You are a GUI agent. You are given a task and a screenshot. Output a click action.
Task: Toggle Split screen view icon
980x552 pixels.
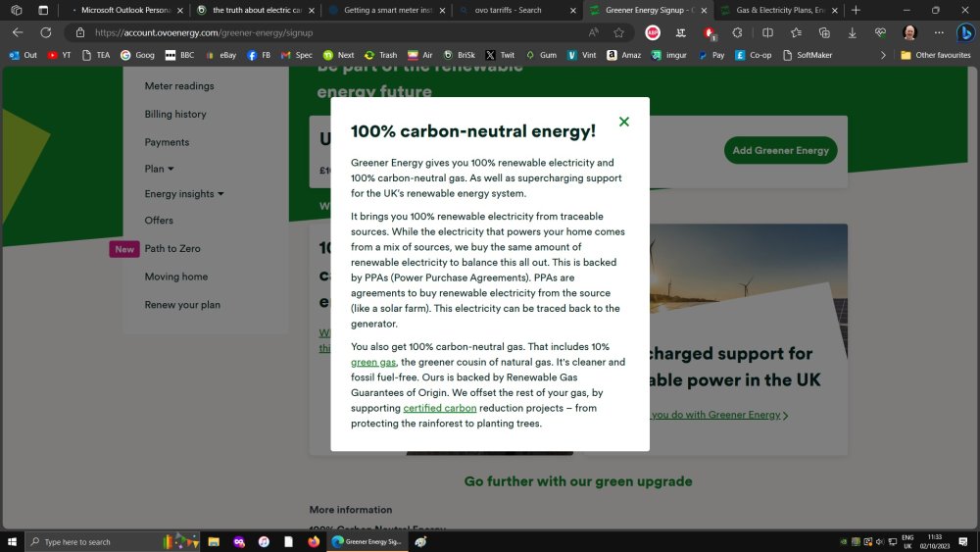coord(767,32)
